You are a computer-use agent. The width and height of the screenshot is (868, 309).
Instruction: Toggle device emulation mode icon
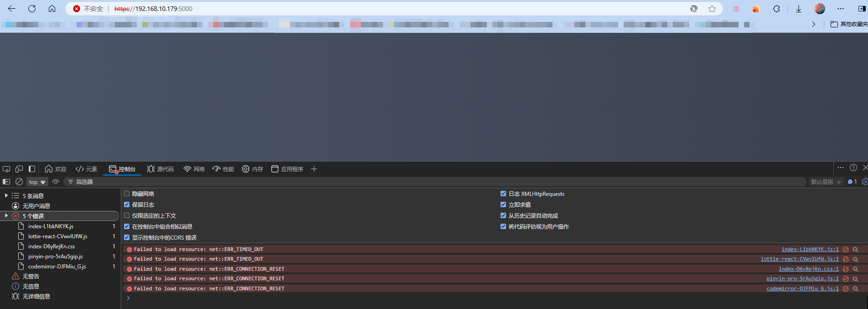pos(19,169)
